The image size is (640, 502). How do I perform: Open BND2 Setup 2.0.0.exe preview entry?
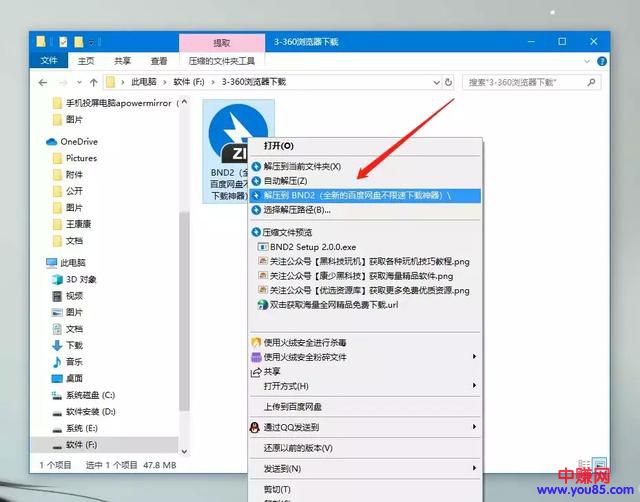click(x=313, y=247)
